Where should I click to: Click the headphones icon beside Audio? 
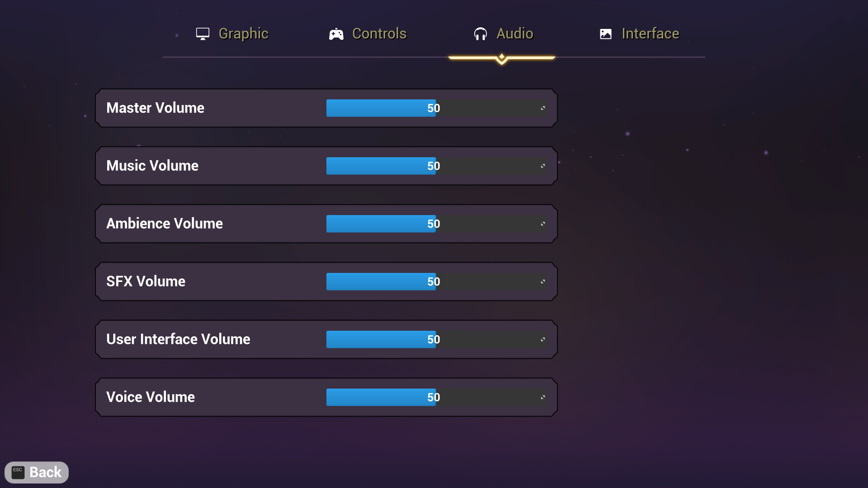(480, 34)
